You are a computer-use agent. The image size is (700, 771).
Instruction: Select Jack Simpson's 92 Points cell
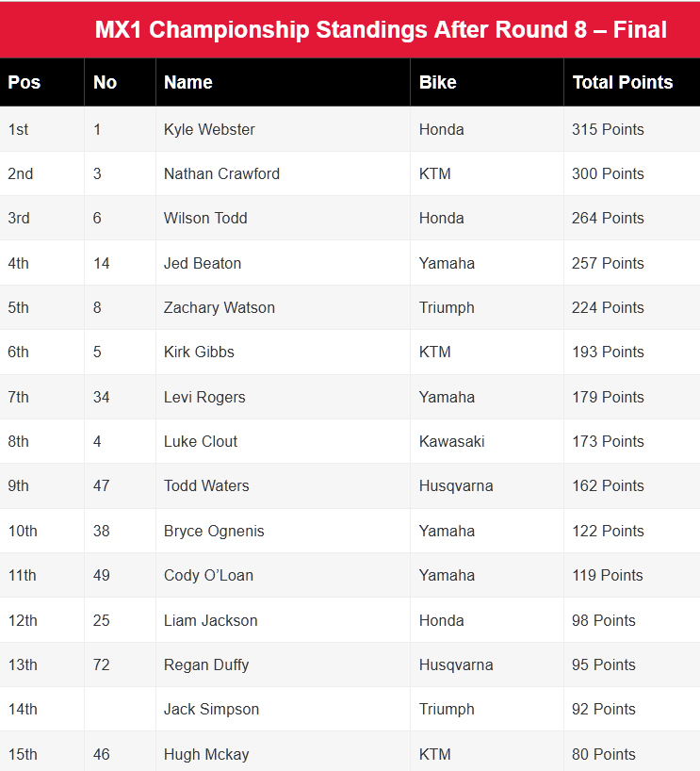(x=604, y=709)
